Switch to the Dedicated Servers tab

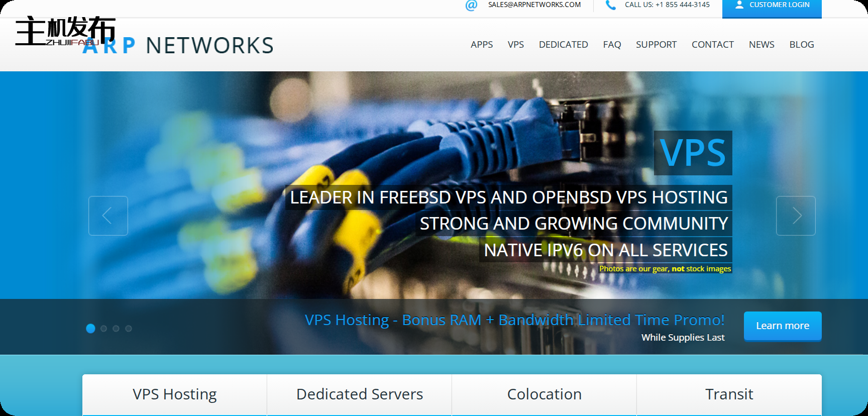coord(359,394)
